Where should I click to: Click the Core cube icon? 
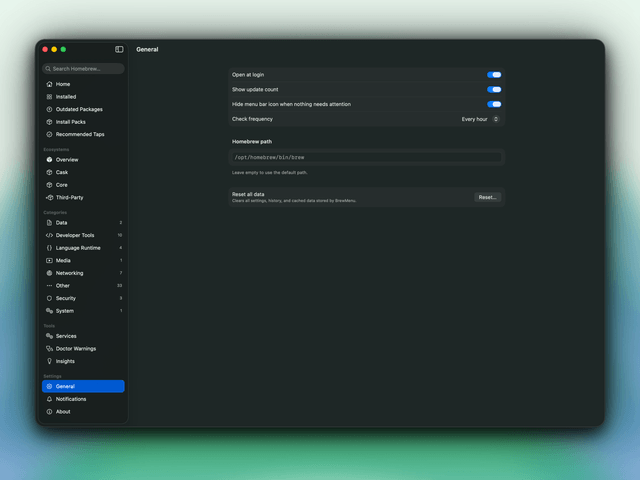click(49, 185)
